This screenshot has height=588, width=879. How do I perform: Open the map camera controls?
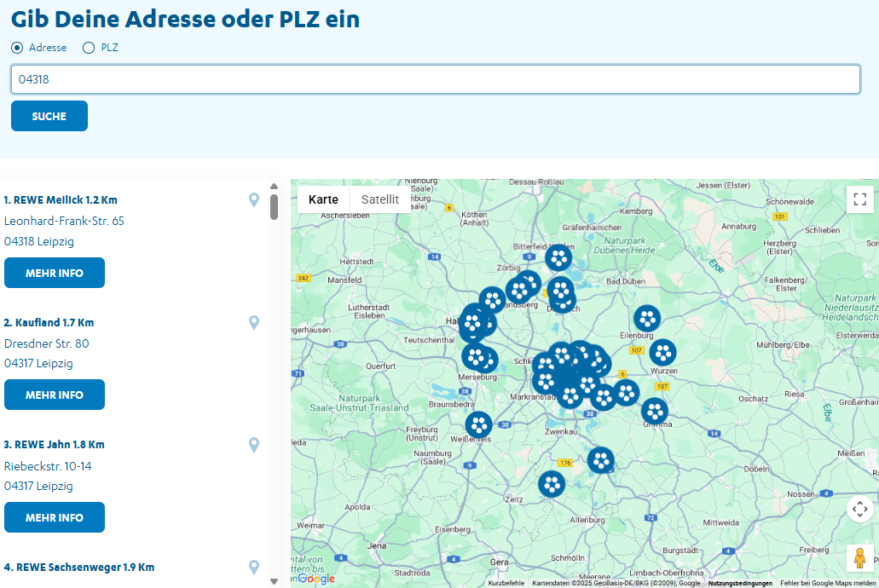point(860,509)
